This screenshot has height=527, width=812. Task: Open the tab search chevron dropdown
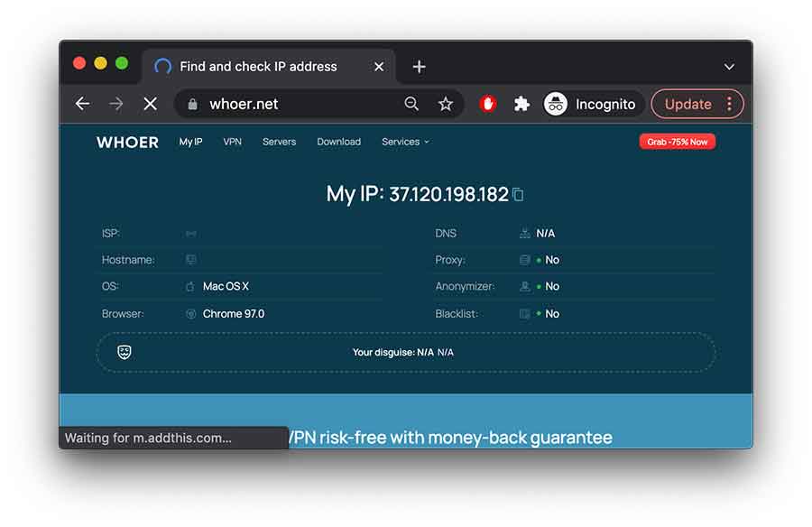(x=729, y=67)
